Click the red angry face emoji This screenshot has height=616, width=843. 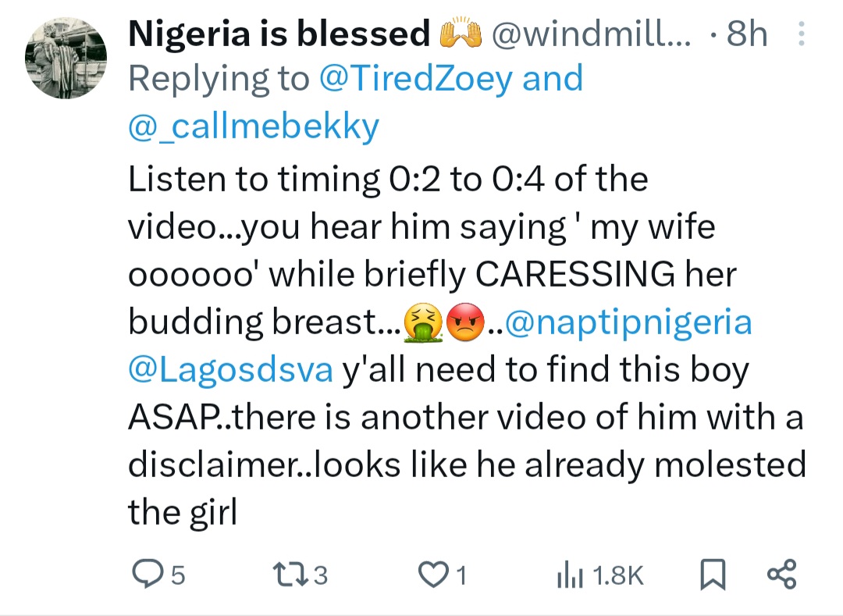click(463, 325)
